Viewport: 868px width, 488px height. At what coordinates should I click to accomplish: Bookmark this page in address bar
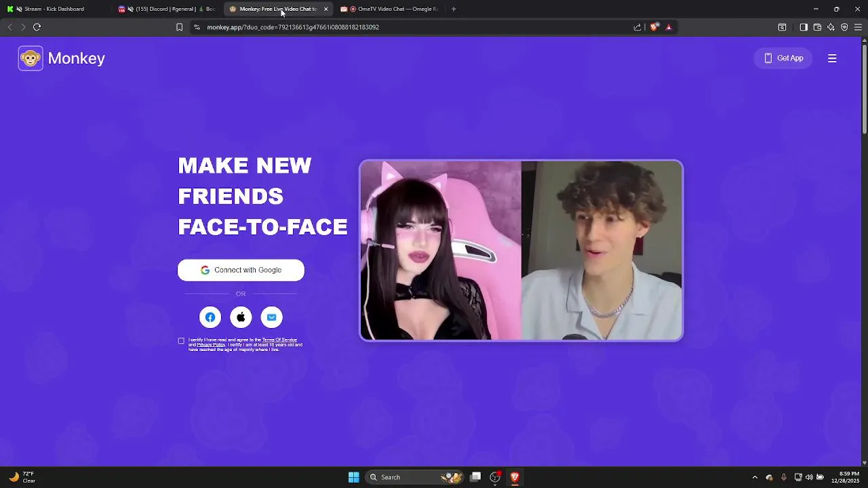(x=179, y=27)
